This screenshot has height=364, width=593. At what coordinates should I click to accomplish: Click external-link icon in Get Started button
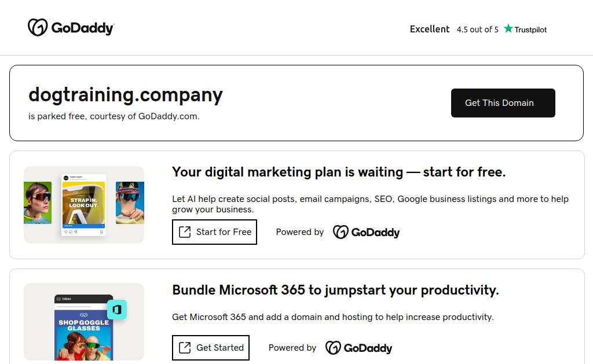pyautogui.click(x=185, y=348)
